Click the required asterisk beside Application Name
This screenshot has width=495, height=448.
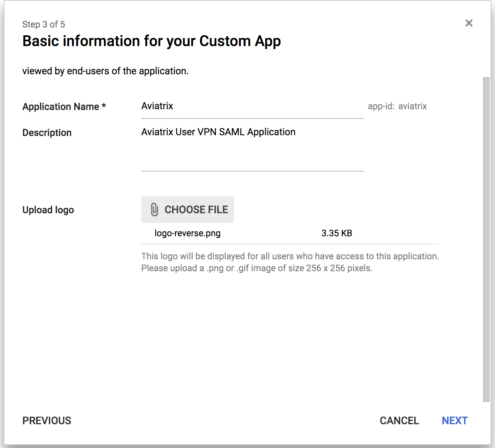tap(104, 106)
